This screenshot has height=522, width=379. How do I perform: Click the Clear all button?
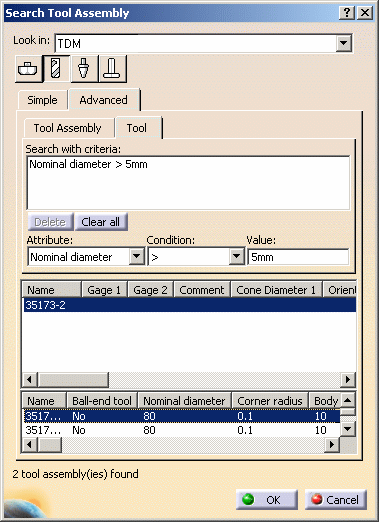[100, 222]
